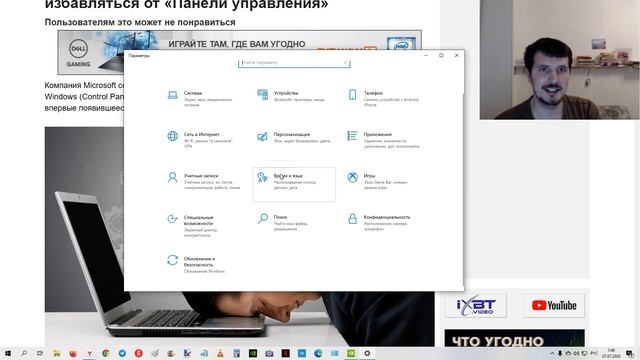Open Время и язык settings
The image size is (640, 360).
point(294,184)
